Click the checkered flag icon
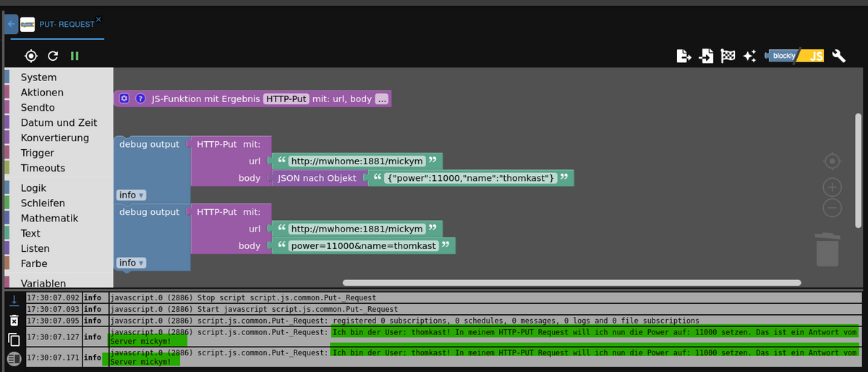Screen dimensions: 868x372 728,56
